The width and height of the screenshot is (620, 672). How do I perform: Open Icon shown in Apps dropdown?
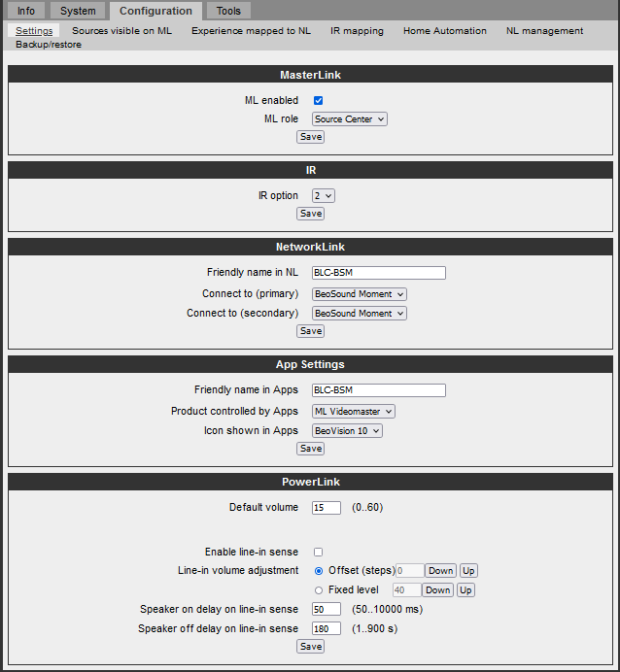347,431
